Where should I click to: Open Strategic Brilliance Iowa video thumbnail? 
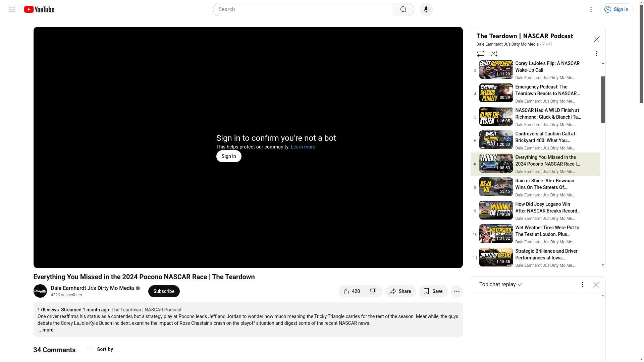[496, 257]
